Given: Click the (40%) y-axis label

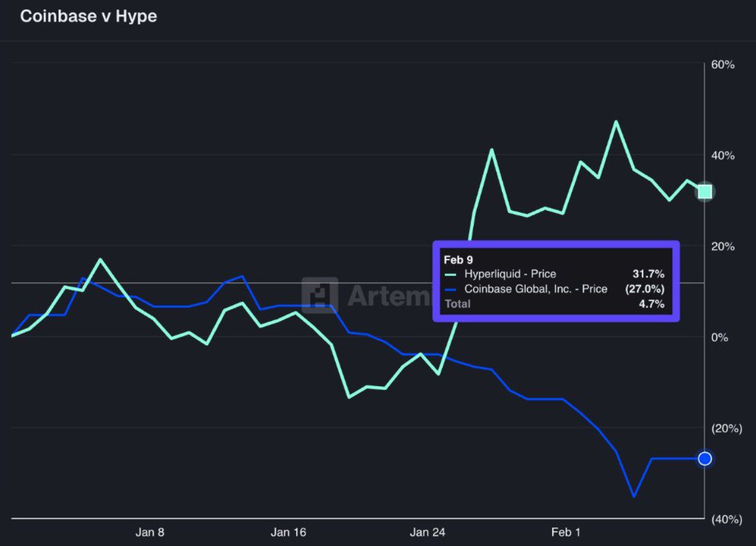Looking at the screenshot, I should point(727,520).
